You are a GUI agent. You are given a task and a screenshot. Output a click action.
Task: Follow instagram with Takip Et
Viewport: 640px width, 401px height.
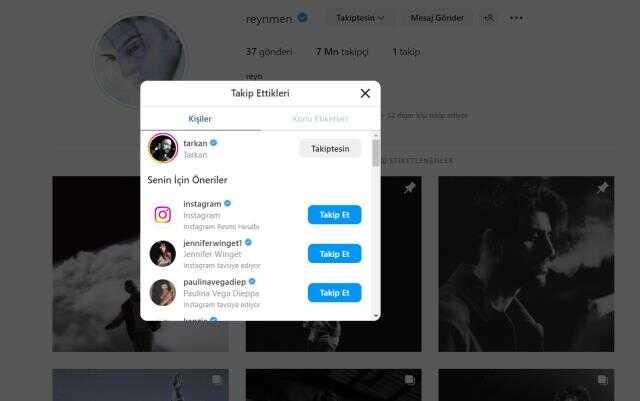point(334,215)
